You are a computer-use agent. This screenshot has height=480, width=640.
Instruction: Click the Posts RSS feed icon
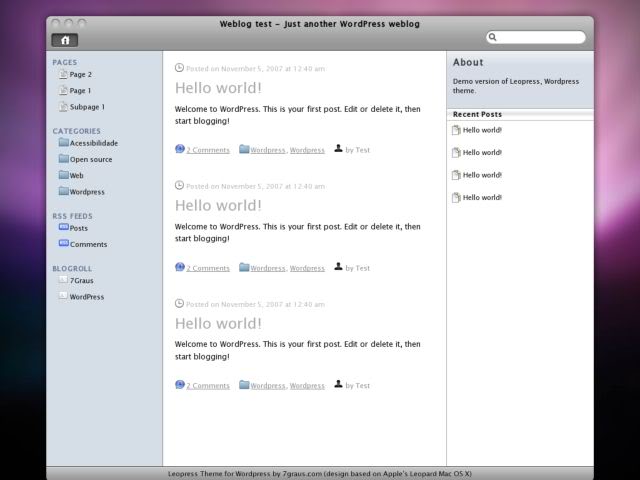tap(63, 228)
